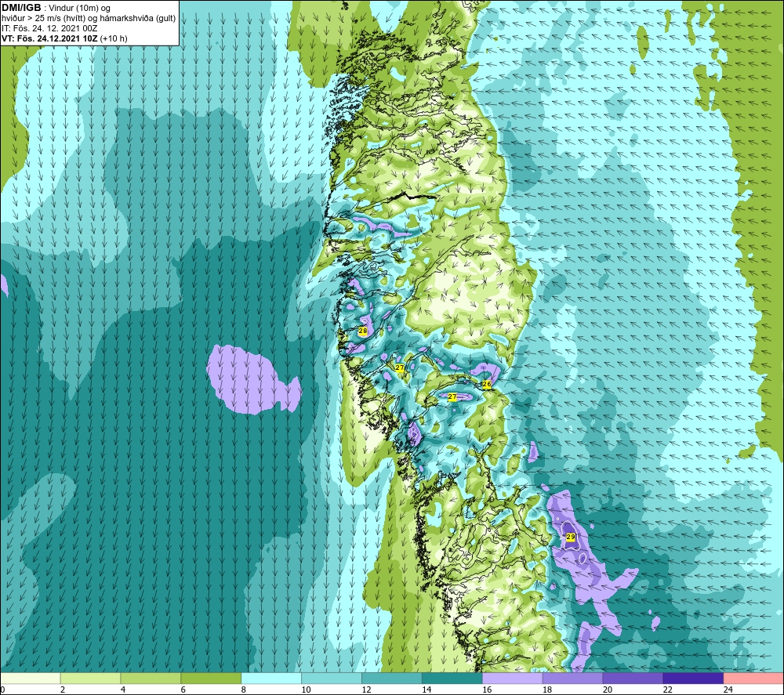Pick the light teal 10–12 m/s legend swatch

332,678
